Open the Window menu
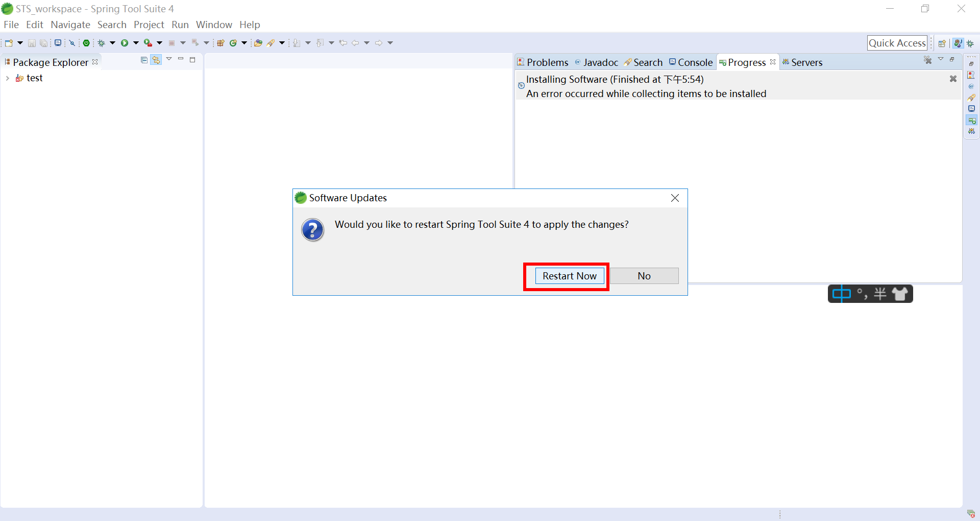Viewport: 980px width, 521px height. 214,25
